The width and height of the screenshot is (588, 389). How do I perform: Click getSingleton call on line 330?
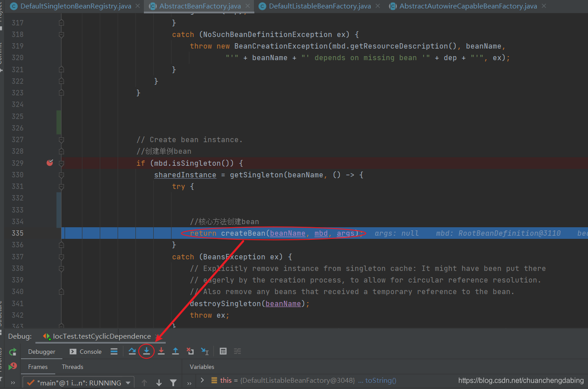[x=257, y=175]
